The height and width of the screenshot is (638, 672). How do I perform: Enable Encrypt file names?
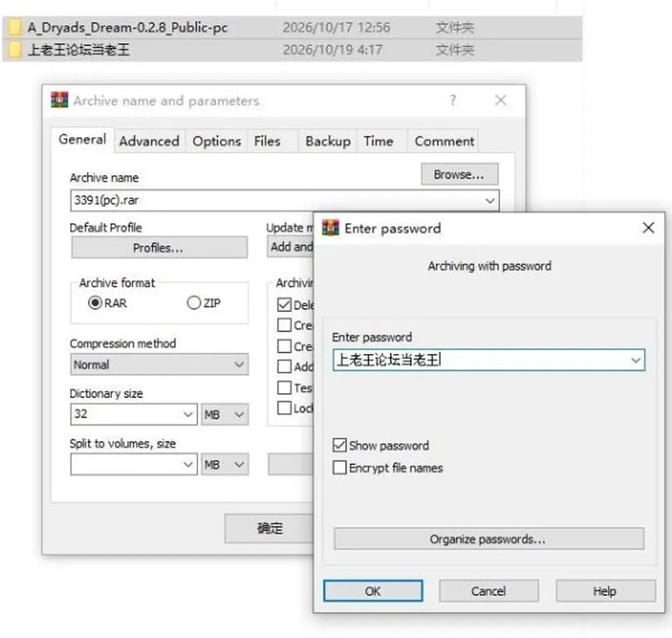coord(339,467)
